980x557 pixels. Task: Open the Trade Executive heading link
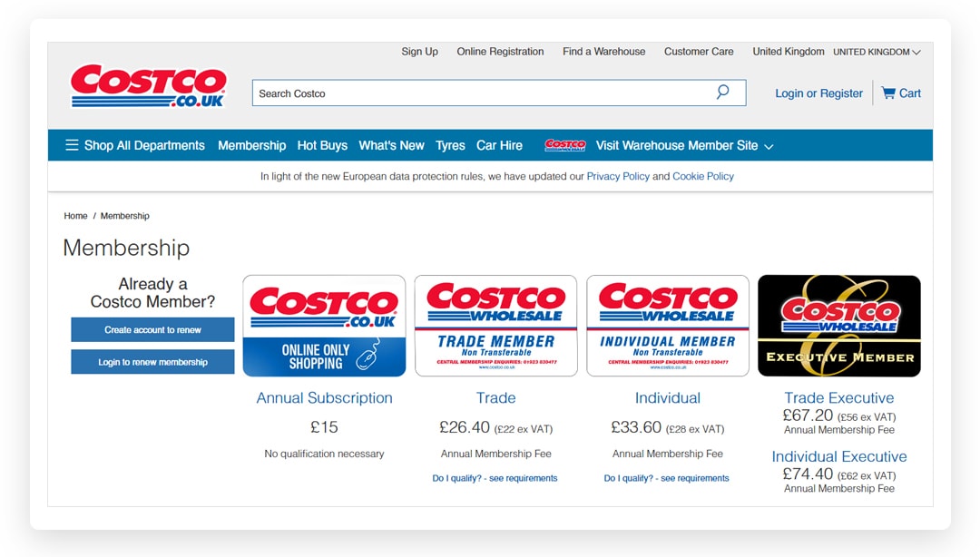coord(838,397)
